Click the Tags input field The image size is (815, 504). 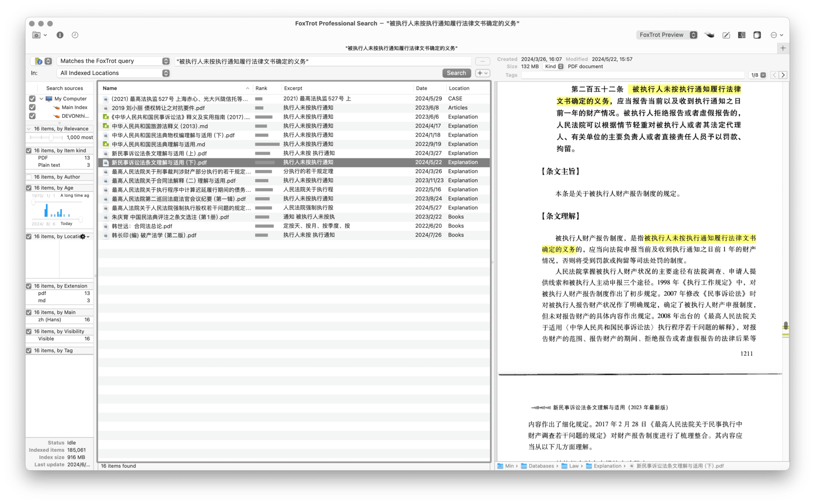(x=633, y=75)
